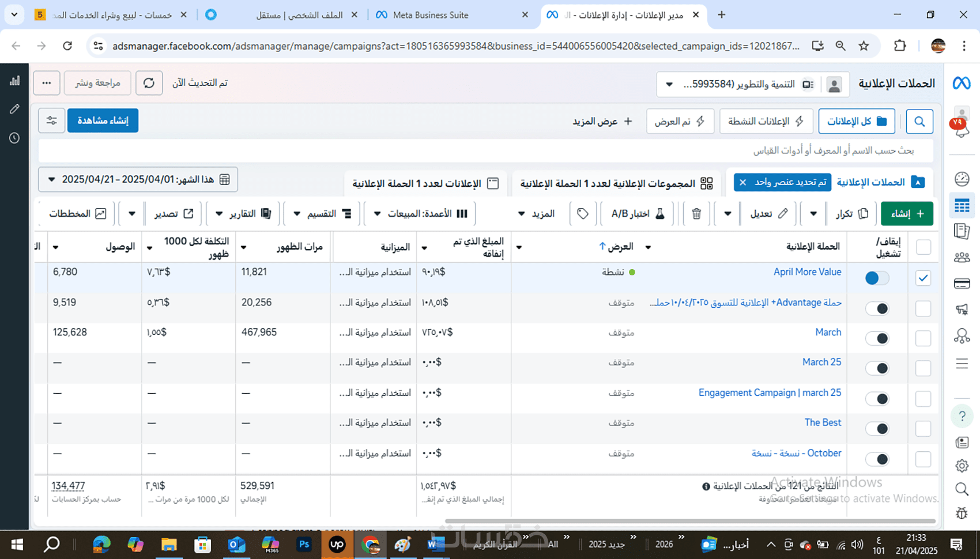980x559 pixels.
Task: Click the pencil edit icon in left panel
Action: point(14,109)
